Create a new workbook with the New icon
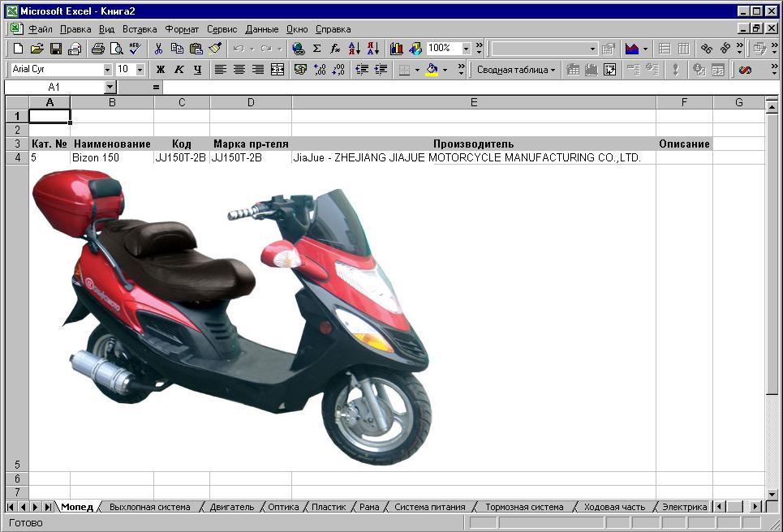Image resolution: width=783 pixels, height=532 pixels. pos(18,49)
